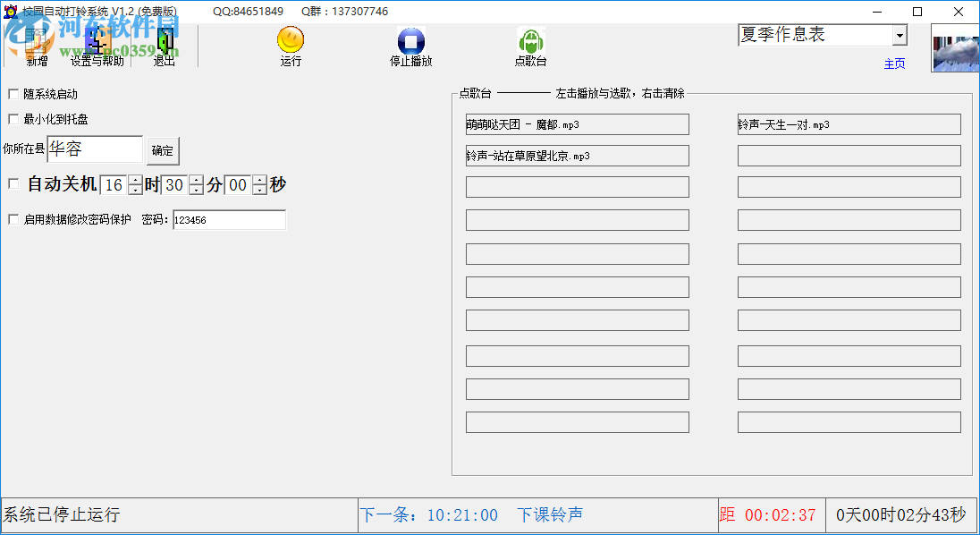This screenshot has height=535, width=980.
Task: Play 萌萌哒天团 - 魔都.mp3 from song list
Action: click(x=577, y=124)
